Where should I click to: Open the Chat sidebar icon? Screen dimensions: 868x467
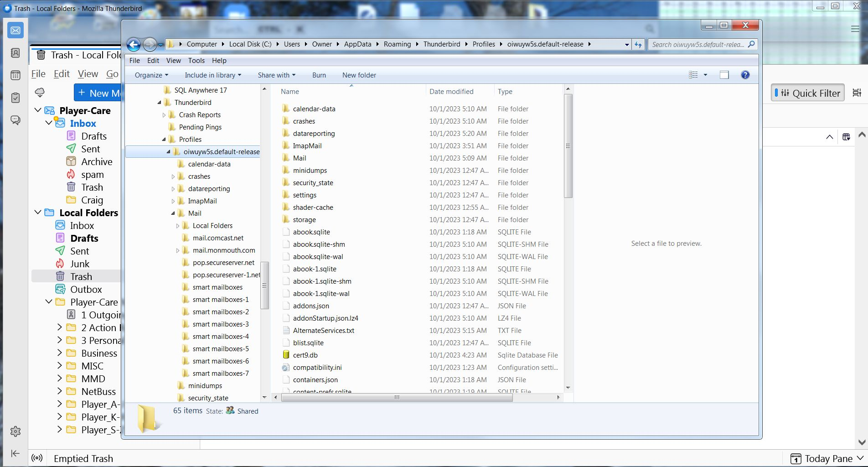click(15, 120)
